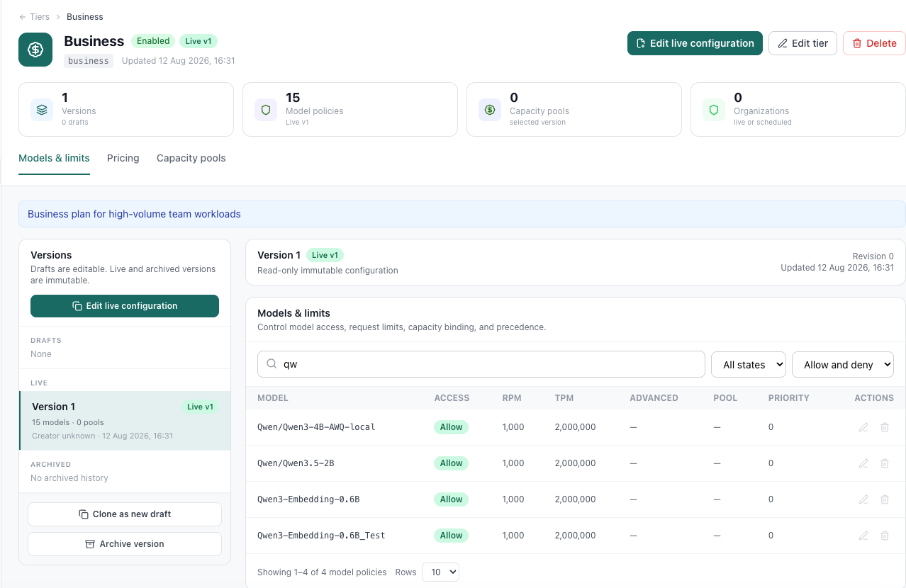Click the Business tier dollar badge icon

(35, 50)
